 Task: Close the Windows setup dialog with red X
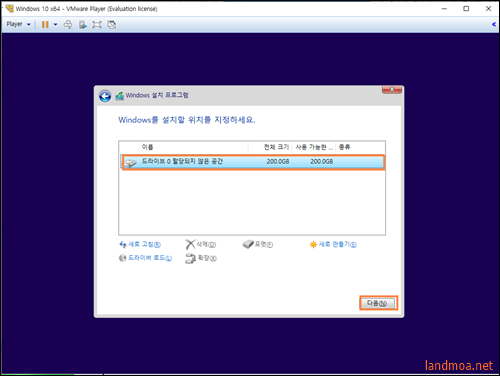(392, 89)
